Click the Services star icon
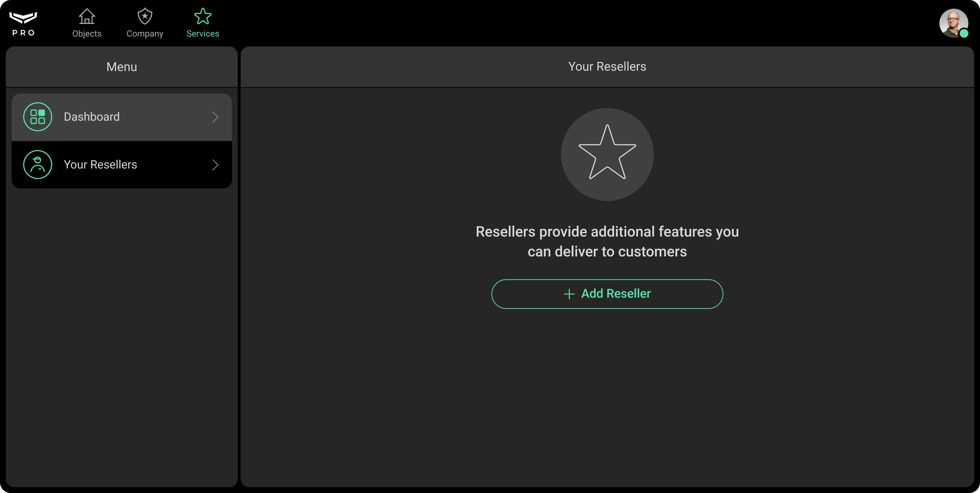This screenshot has width=980, height=493. point(203,16)
